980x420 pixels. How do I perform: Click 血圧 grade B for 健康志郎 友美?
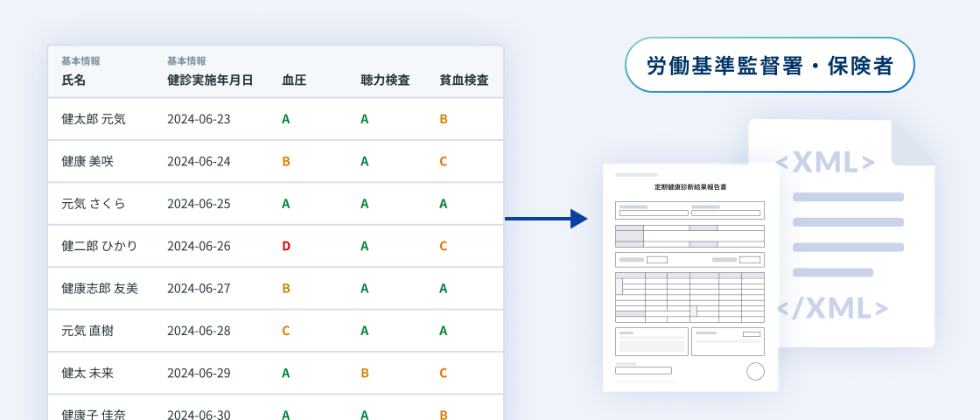pos(286,289)
